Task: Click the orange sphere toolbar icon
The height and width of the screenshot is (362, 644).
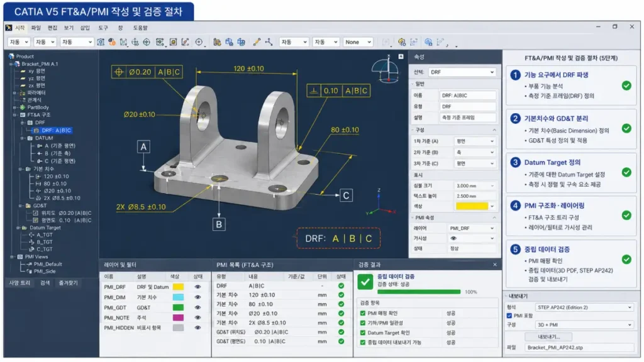Action: click(112, 42)
